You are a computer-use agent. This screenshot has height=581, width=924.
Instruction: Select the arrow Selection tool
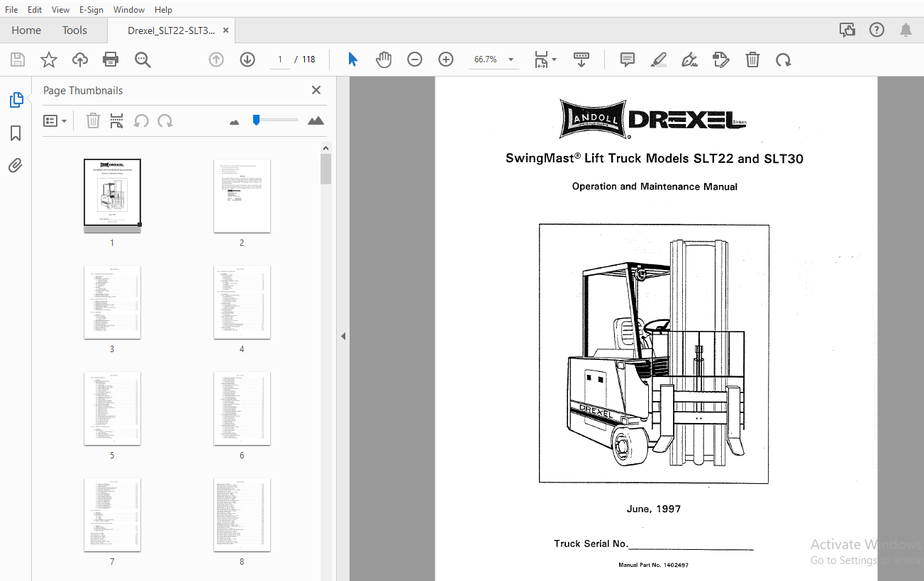[x=352, y=60]
